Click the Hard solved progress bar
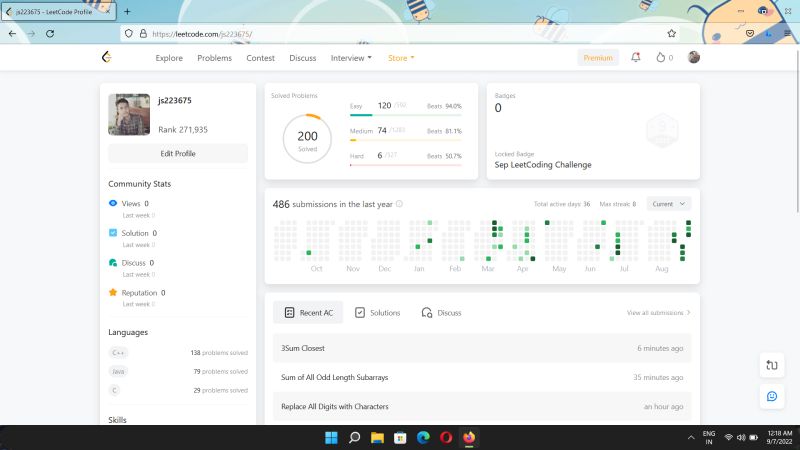This screenshot has height=450, width=800. (x=406, y=165)
